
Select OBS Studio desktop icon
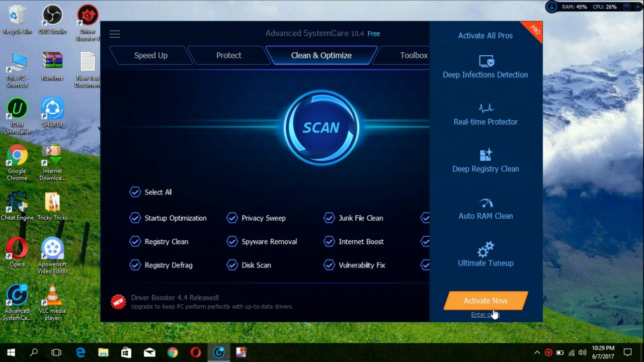[x=52, y=20]
